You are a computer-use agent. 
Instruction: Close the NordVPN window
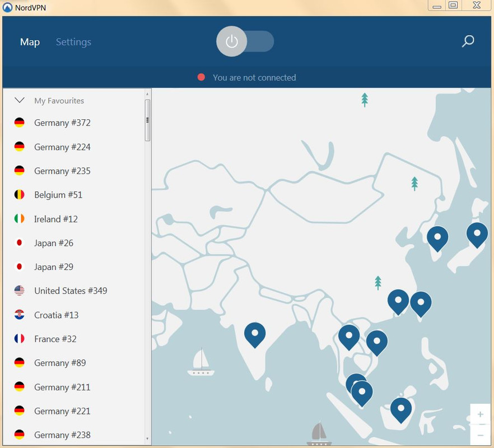(x=477, y=6)
